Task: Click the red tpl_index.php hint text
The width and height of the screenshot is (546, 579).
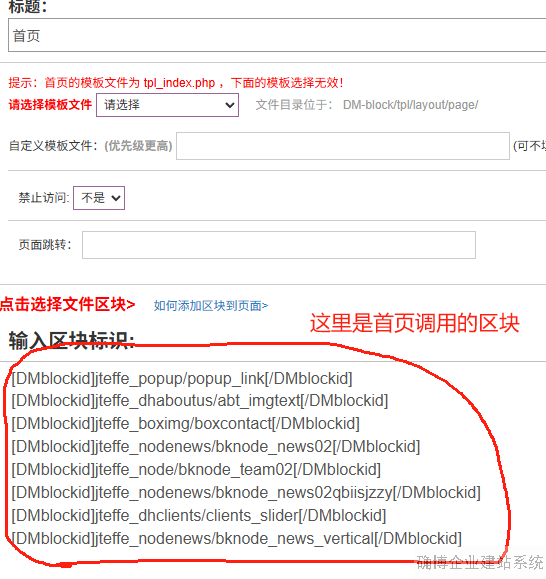Action: (x=176, y=82)
